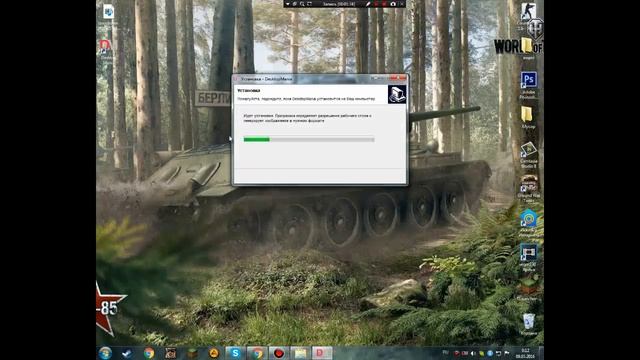Open the red desktop shortcut below the blue one
The width and height of the screenshot is (640, 360).
tap(106, 46)
